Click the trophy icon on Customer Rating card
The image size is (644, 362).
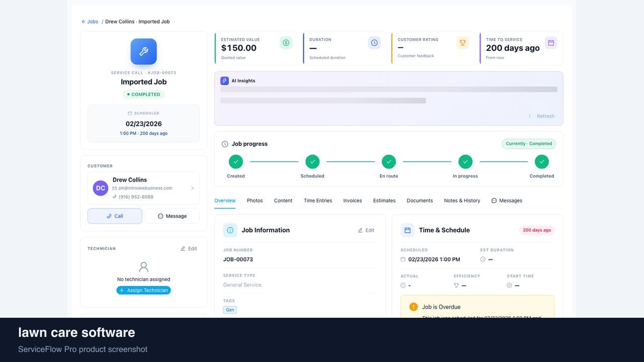click(x=462, y=43)
